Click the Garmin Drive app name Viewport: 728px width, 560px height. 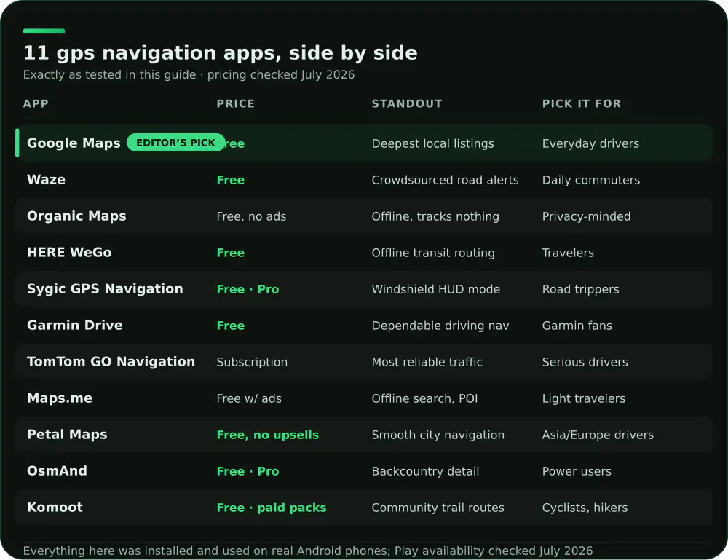point(75,325)
